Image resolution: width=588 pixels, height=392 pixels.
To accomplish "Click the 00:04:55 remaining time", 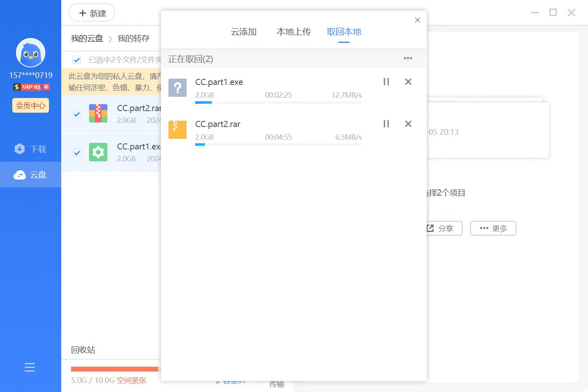I will point(278,137).
